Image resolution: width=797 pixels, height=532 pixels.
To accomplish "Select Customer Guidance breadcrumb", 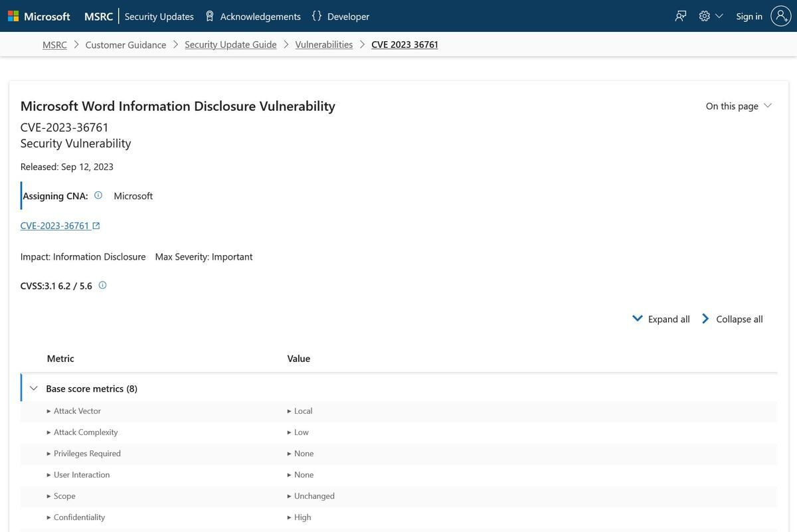I will (x=126, y=44).
